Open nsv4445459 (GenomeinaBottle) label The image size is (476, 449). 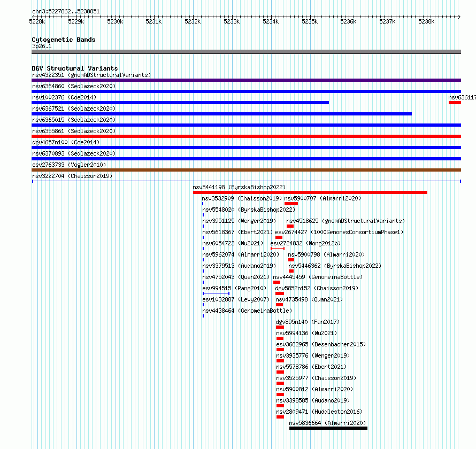(x=318, y=277)
